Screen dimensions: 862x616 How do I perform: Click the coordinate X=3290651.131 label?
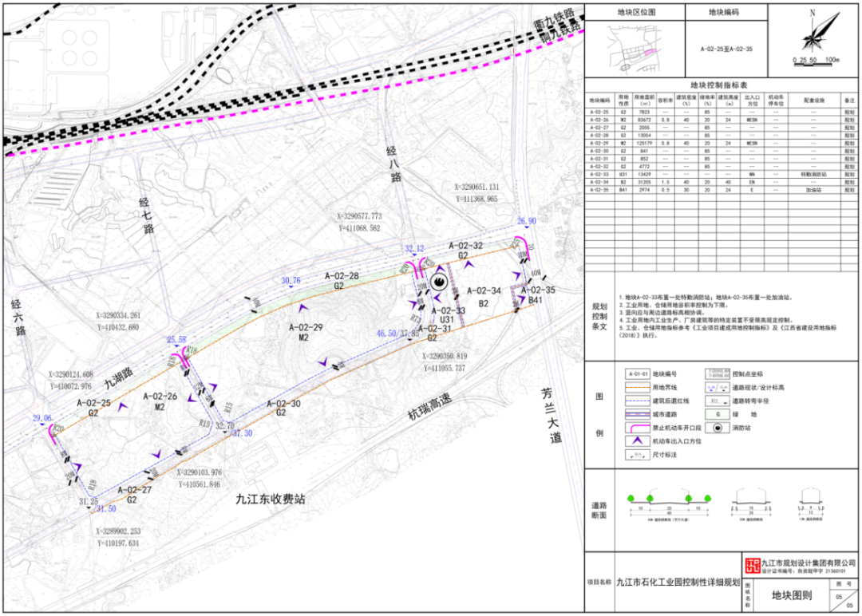pyautogui.click(x=476, y=187)
